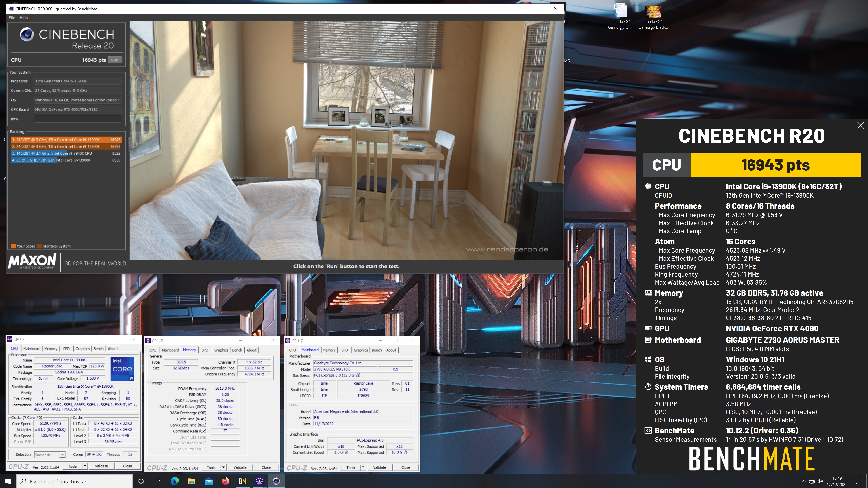Click the Info input field in Cinebench
This screenshot has height=488, width=868.
(78, 119)
